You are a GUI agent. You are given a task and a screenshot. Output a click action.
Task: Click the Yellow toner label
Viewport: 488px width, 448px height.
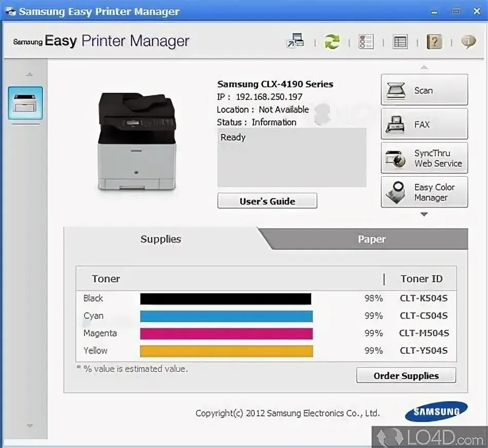click(x=95, y=351)
